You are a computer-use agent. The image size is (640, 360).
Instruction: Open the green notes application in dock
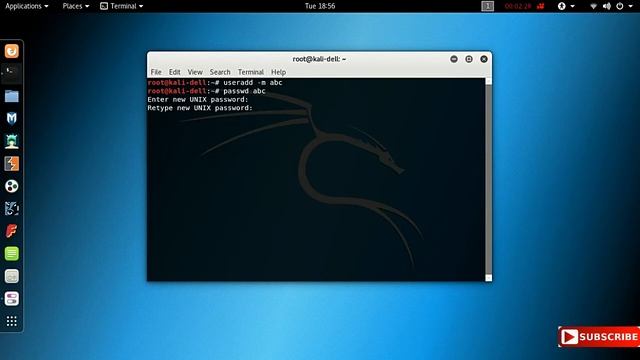coord(11,253)
